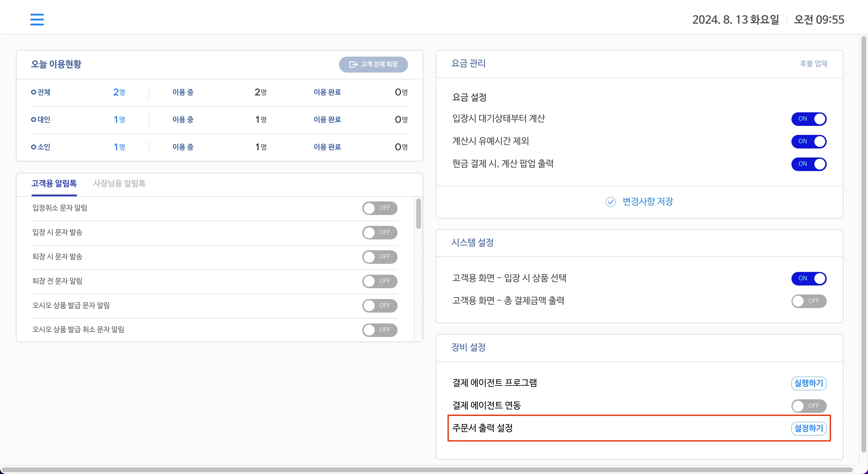Toggle 오시오 상품 발급 취소 문자 알림 switch
The image size is (868, 474).
[380, 330]
